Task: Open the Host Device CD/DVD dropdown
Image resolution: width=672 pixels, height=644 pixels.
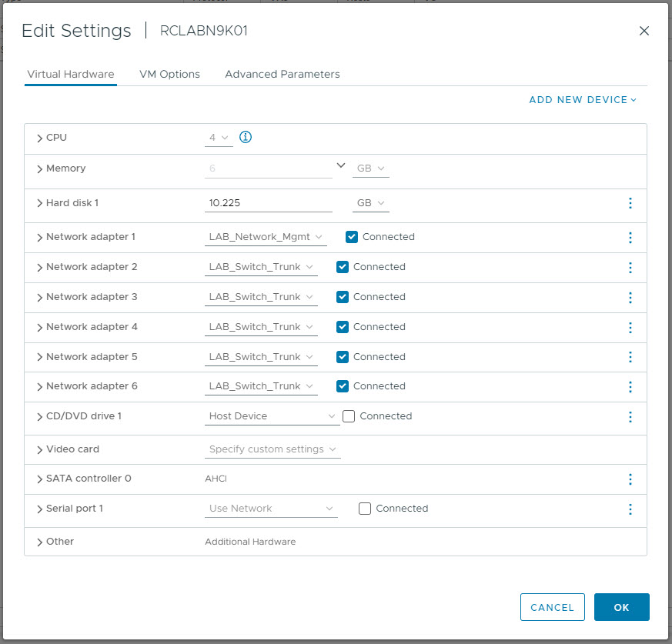Action: pyautogui.click(x=272, y=416)
